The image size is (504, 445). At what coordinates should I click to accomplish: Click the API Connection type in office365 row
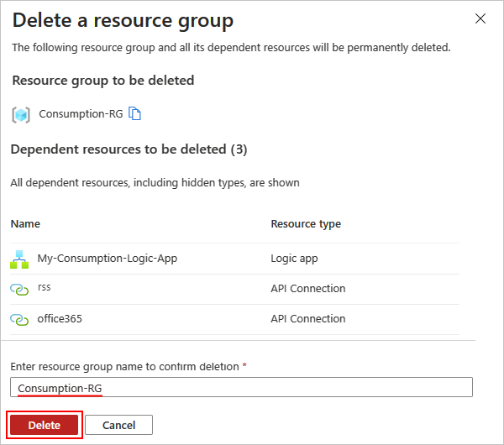coord(307,319)
